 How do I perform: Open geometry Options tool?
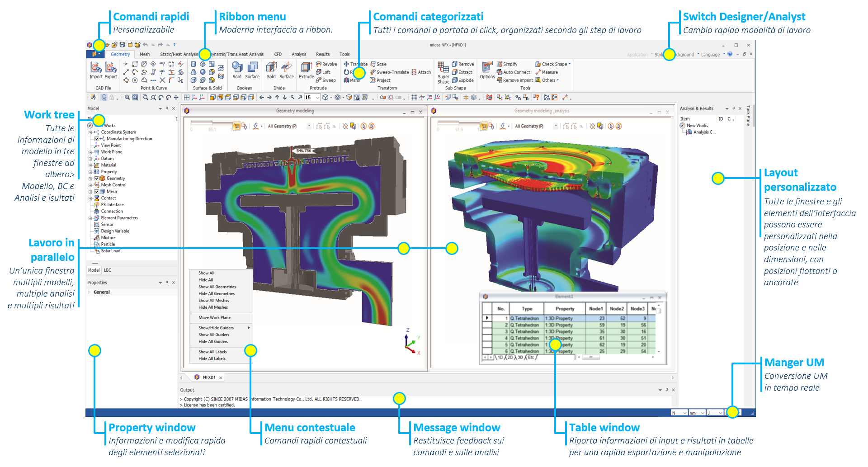coord(487,71)
